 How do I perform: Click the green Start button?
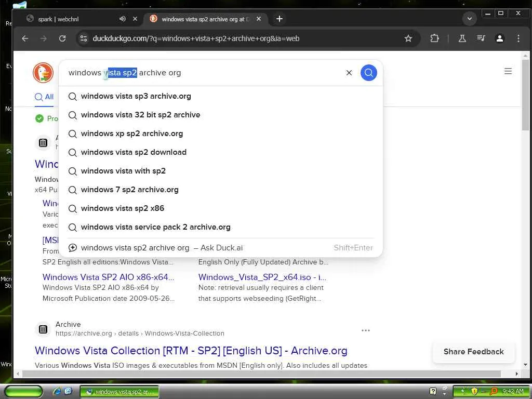pyautogui.click(x=23, y=391)
